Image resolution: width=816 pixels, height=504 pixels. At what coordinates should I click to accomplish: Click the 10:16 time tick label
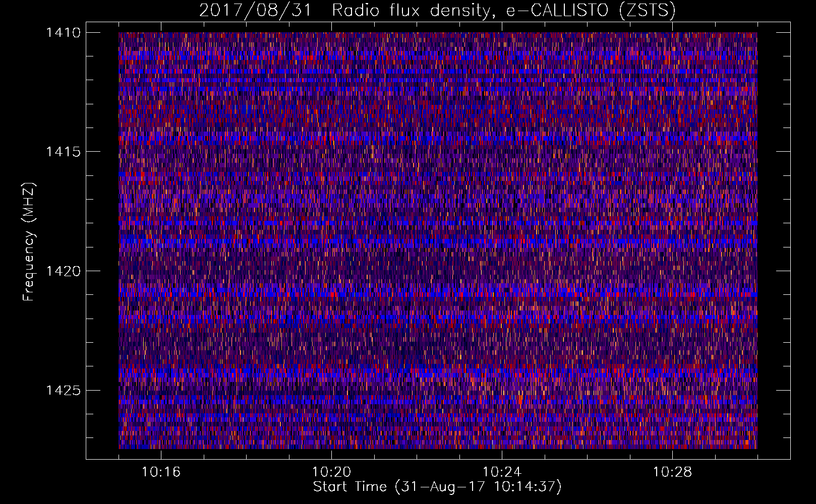tap(161, 472)
